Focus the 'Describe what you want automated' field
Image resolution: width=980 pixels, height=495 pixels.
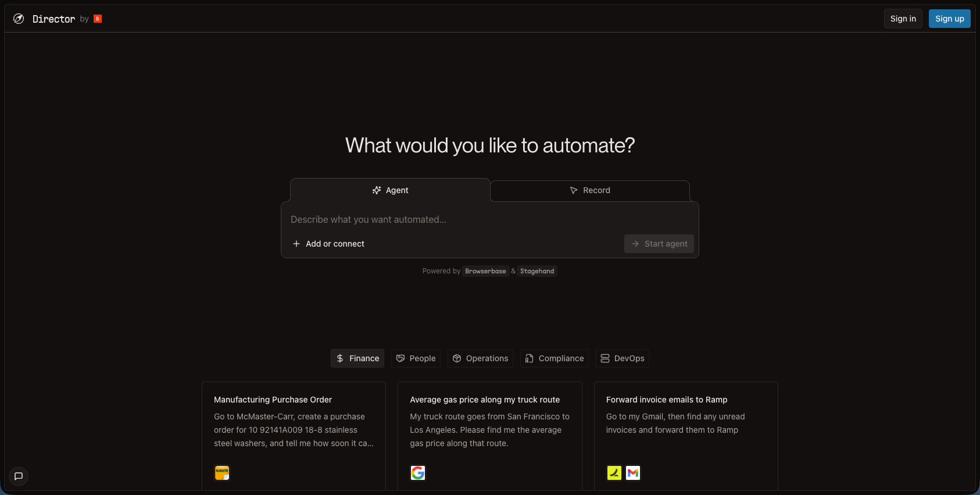[x=489, y=219]
